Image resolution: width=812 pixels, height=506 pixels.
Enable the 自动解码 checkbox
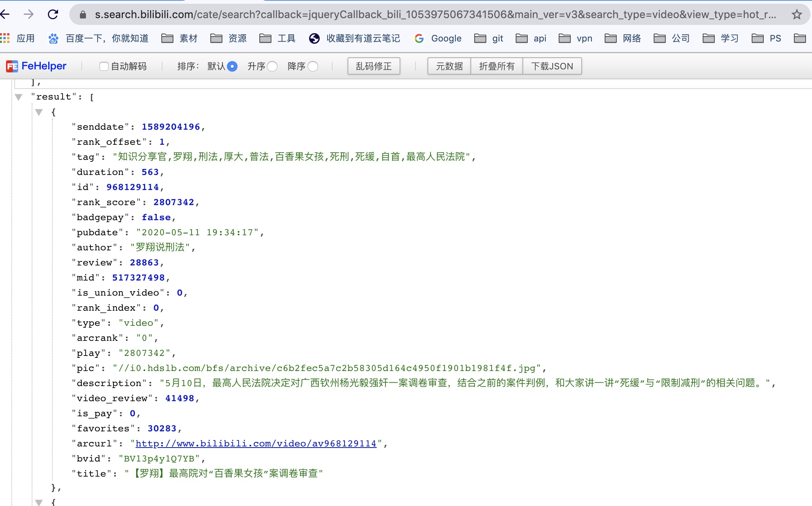[x=104, y=66]
